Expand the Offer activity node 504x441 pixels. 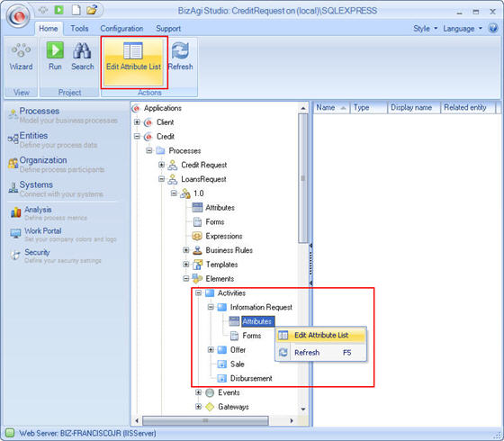211,350
